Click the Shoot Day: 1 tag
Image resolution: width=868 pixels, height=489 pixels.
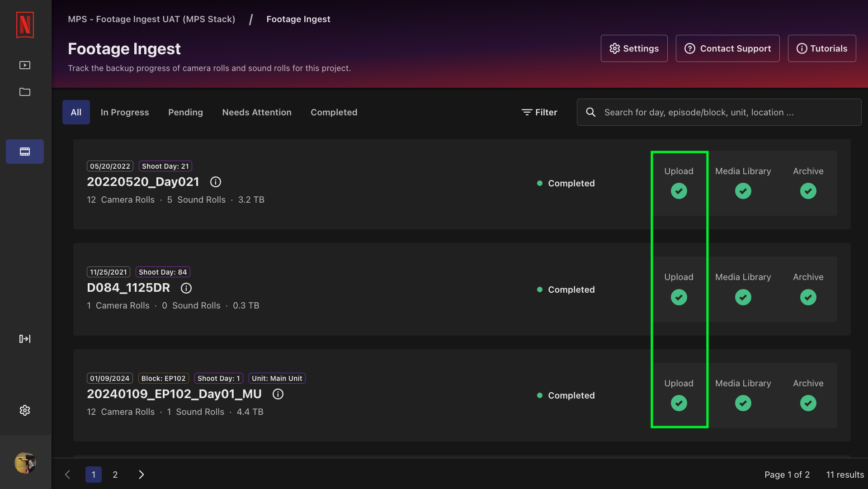tap(219, 378)
